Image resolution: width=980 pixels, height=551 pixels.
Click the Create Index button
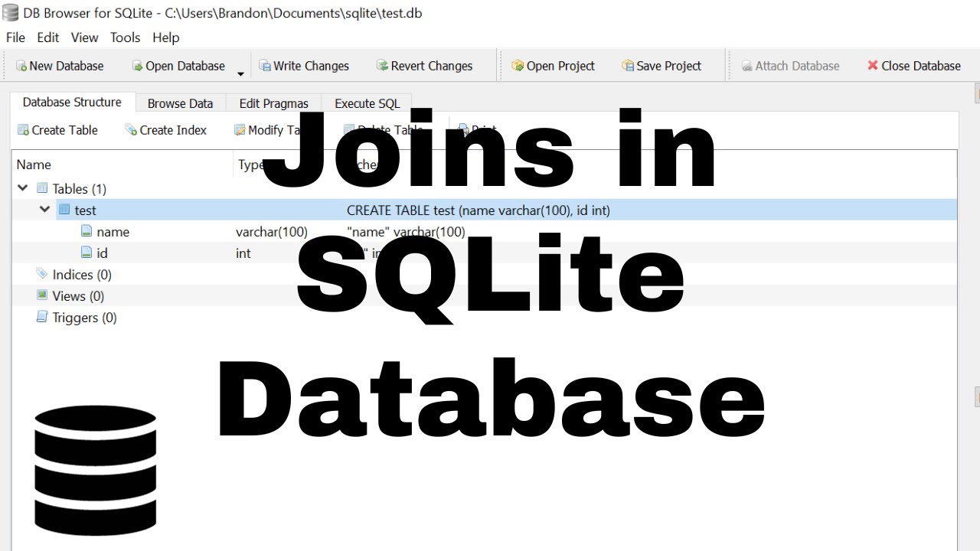[165, 130]
